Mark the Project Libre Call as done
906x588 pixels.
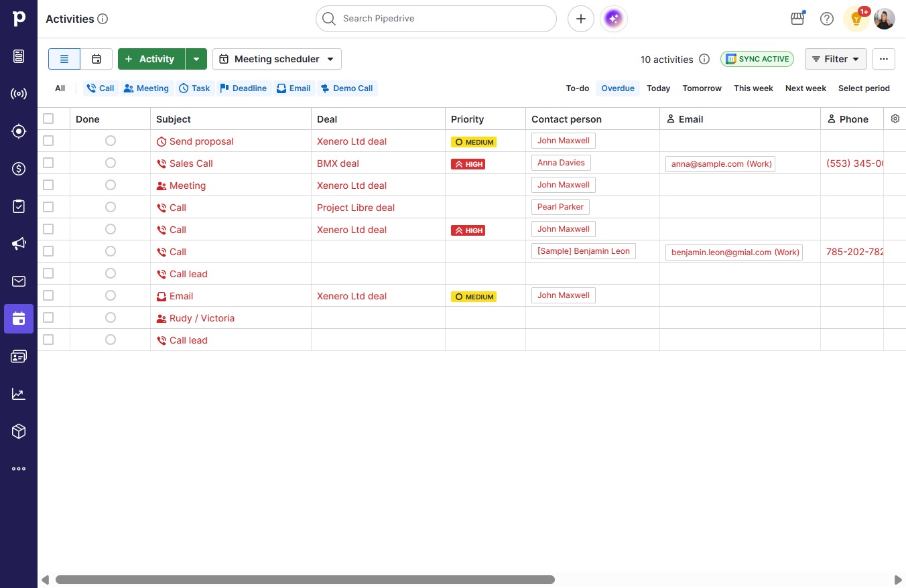click(x=111, y=207)
